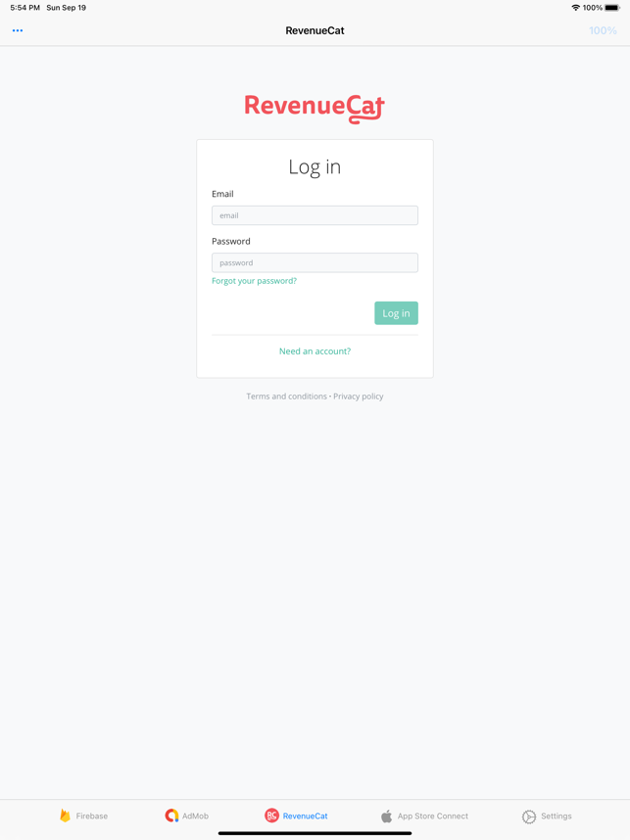Select the AdMob tab label
The width and height of the screenshot is (630, 840).
[195, 816]
